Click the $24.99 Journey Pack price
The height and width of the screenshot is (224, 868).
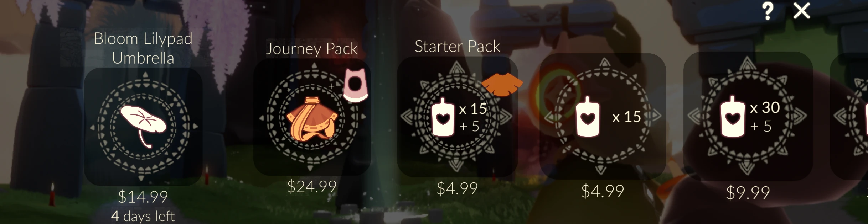click(x=312, y=186)
